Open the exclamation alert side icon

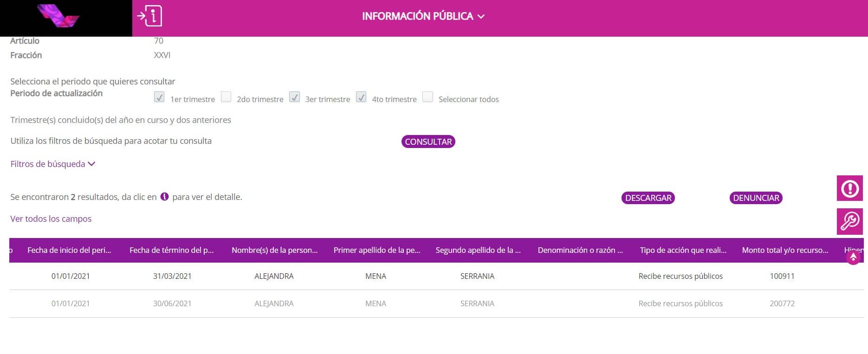pyautogui.click(x=849, y=188)
